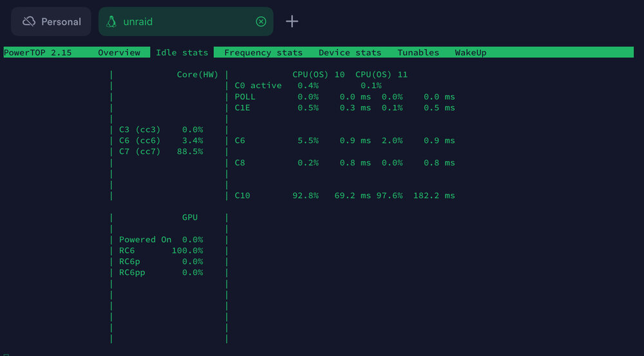The image size is (644, 356).
Task: Click the 3.4% value for C6 (cc6)
Action: [x=193, y=140]
